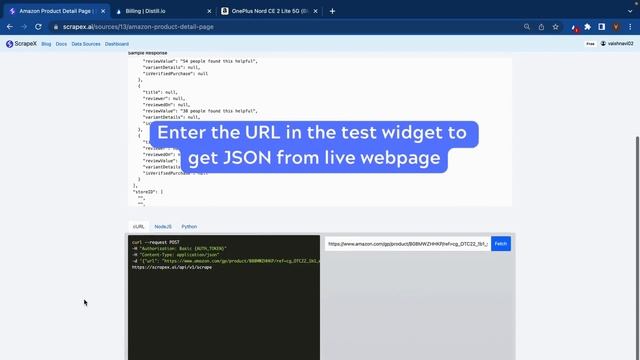Image resolution: width=640 pixels, height=360 pixels.
Task: Open the Docs link in the navbar
Action: pyautogui.click(x=61, y=44)
